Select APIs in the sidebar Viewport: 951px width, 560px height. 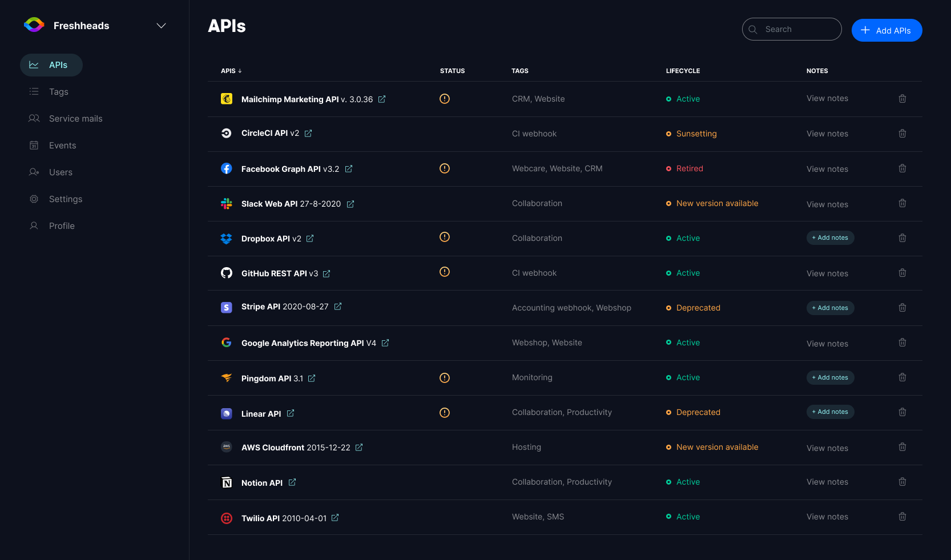click(51, 65)
